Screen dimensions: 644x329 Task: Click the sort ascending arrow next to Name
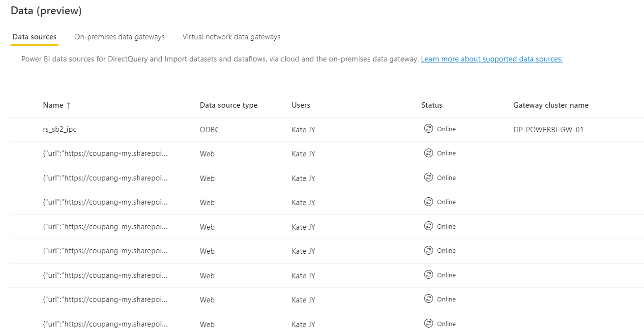tap(68, 105)
